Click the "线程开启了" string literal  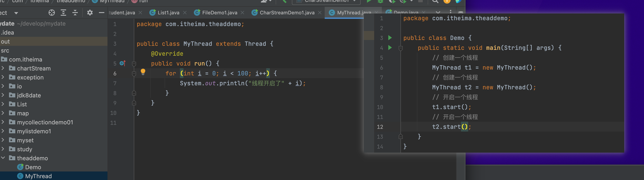(x=268, y=83)
